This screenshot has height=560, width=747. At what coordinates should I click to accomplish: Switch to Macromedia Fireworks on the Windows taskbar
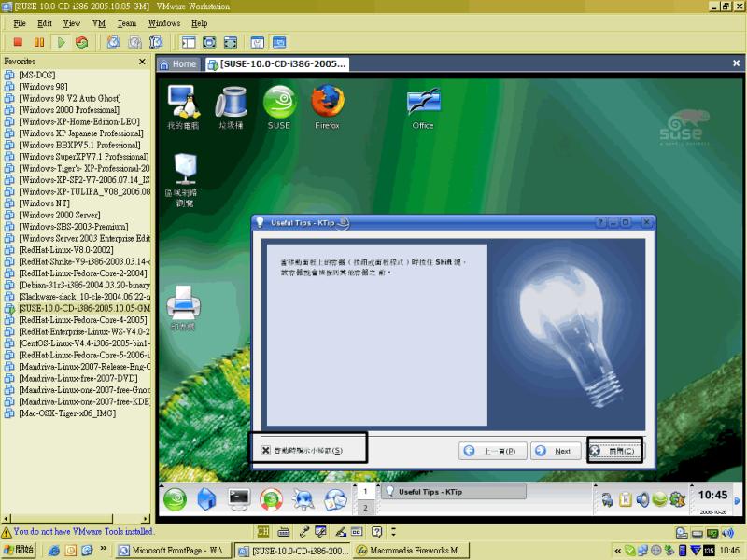click(x=412, y=551)
